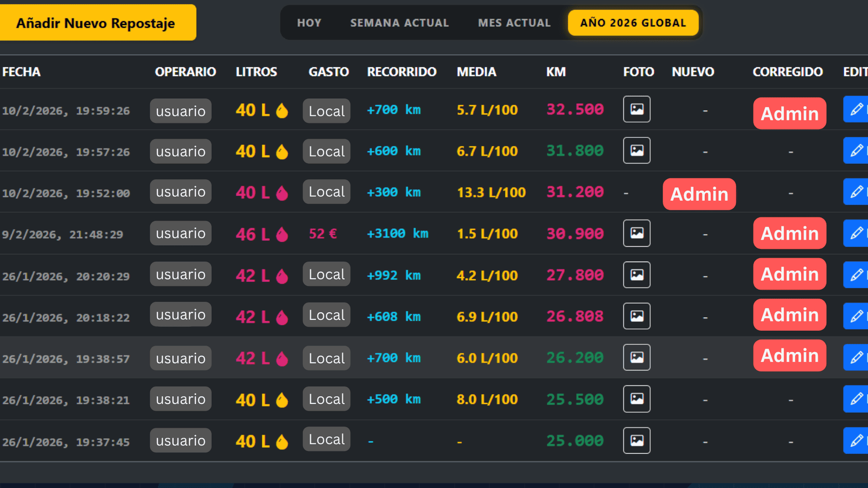This screenshot has width=868, height=488.
Task: Click FOTO column header
Action: (x=639, y=72)
